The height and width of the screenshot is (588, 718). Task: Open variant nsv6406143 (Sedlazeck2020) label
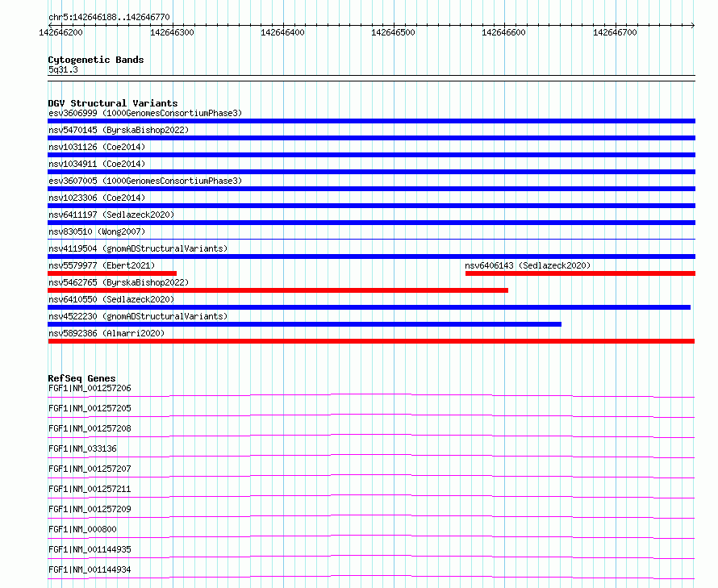pyautogui.click(x=528, y=265)
